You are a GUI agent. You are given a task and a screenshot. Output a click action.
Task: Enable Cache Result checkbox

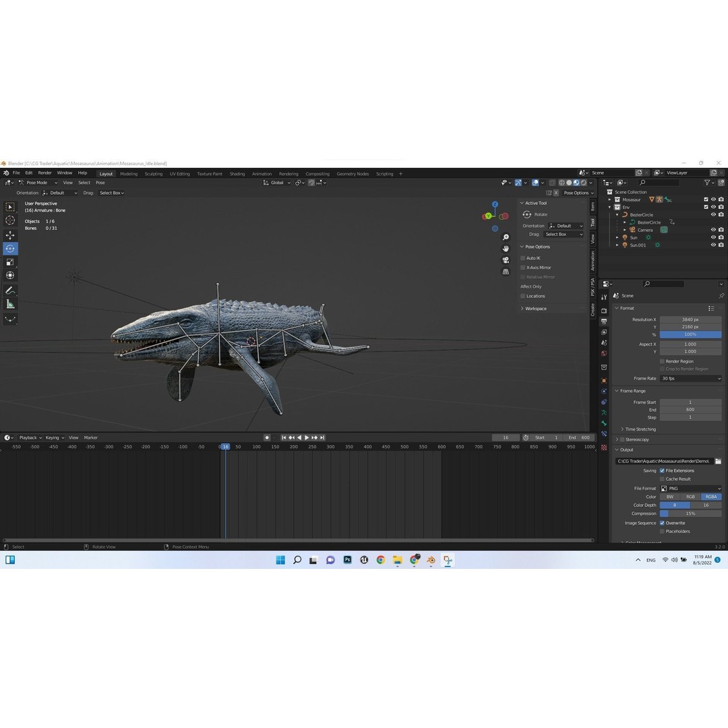[x=662, y=479]
